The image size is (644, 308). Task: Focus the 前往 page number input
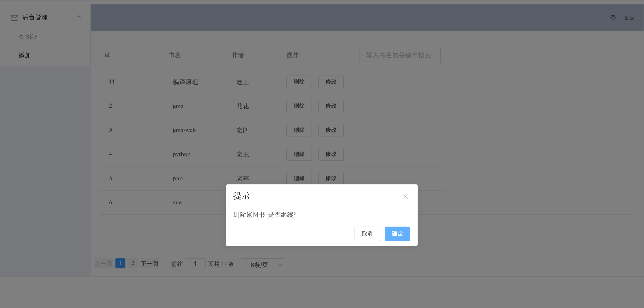pos(195,263)
